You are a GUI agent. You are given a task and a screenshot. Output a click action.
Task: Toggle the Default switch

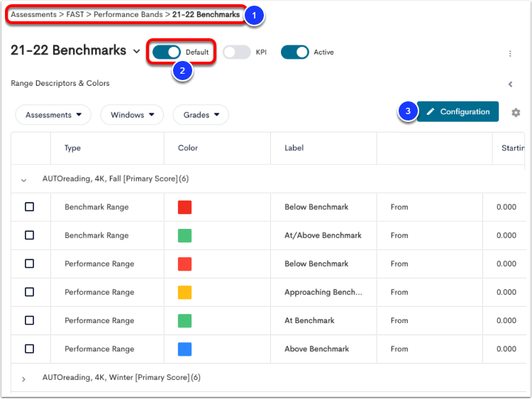pos(166,52)
